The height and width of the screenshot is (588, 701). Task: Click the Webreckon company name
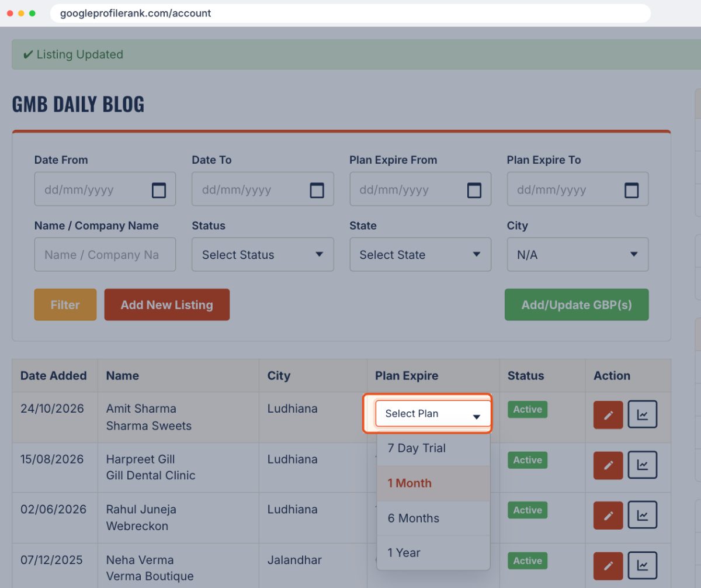point(137,526)
